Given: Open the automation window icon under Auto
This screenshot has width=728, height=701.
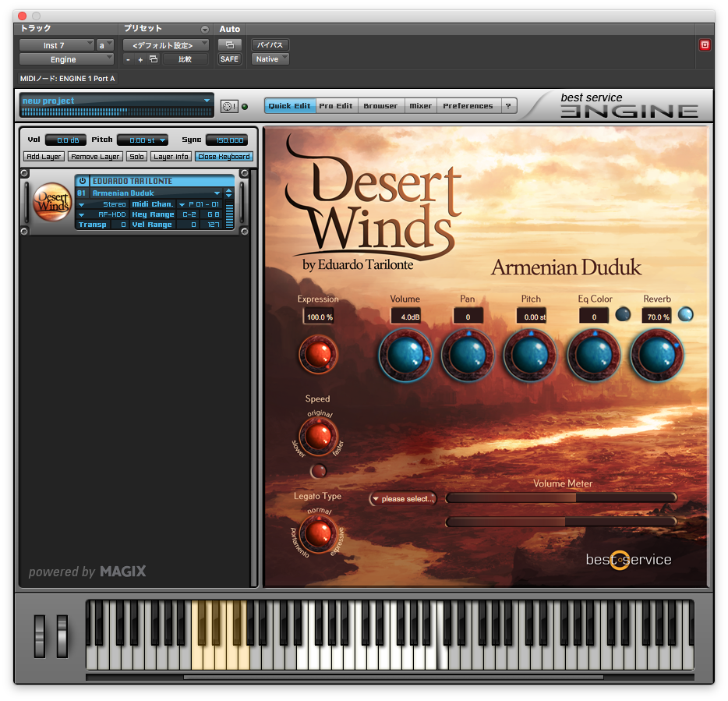Looking at the screenshot, I should (x=230, y=45).
